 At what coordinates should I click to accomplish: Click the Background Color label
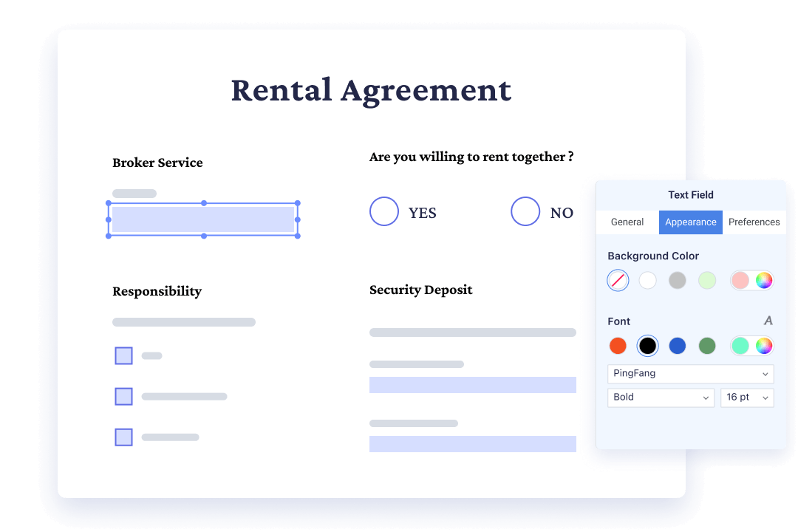click(653, 256)
